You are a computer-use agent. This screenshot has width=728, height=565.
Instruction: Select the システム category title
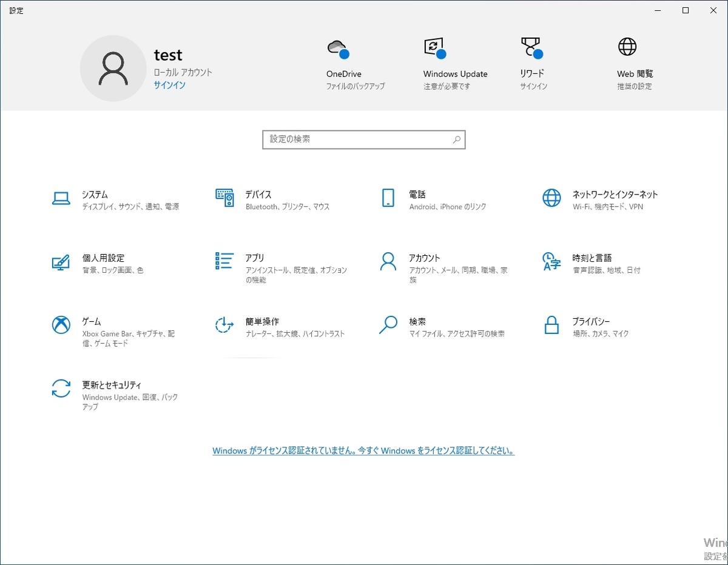(x=95, y=195)
